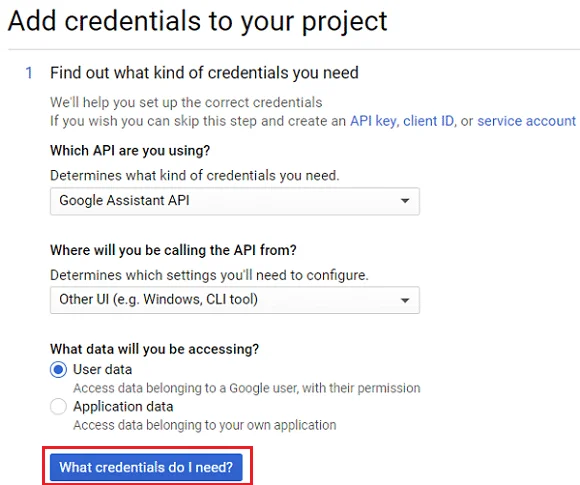Click the arrow icon on the API dropdown
The height and width of the screenshot is (485, 580).
tap(405, 201)
